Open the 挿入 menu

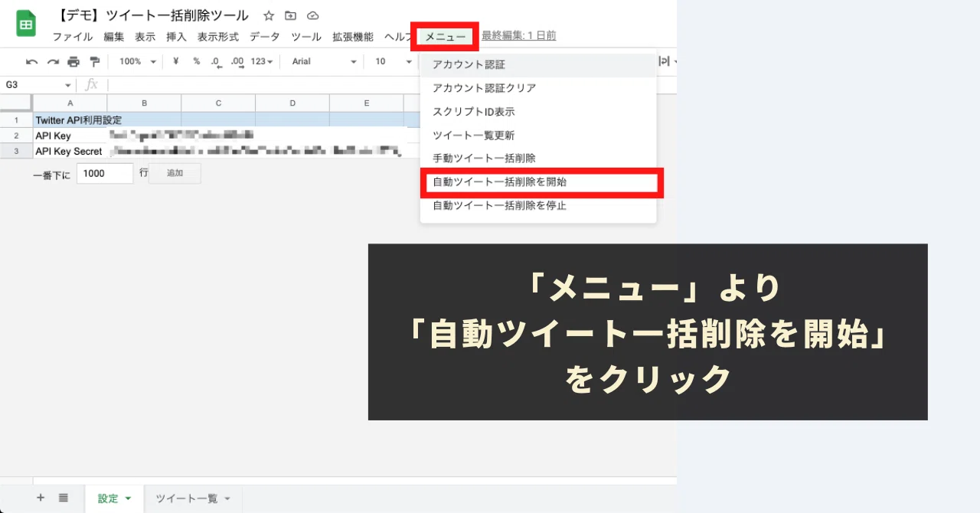click(x=177, y=37)
